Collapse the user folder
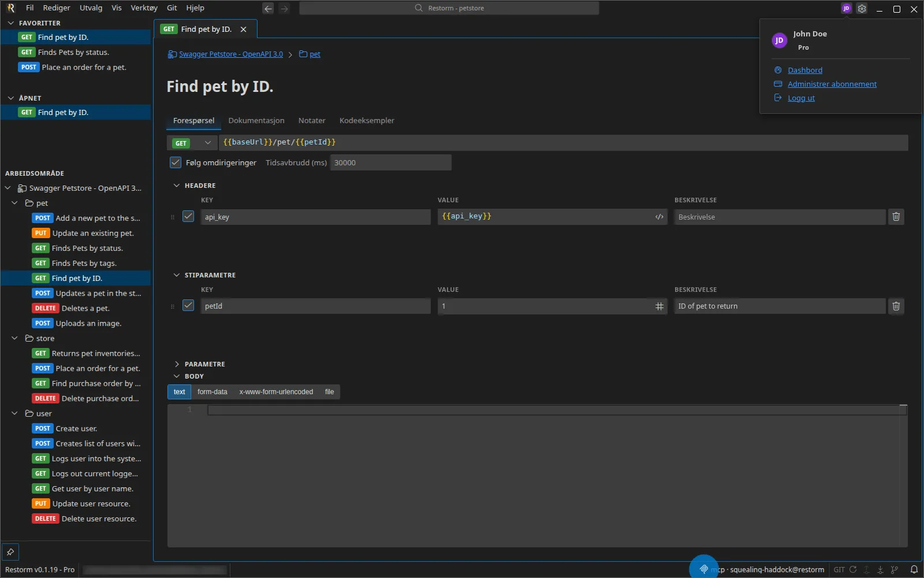The width and height of the screenshot is (924, 578). tap(15, 414)
